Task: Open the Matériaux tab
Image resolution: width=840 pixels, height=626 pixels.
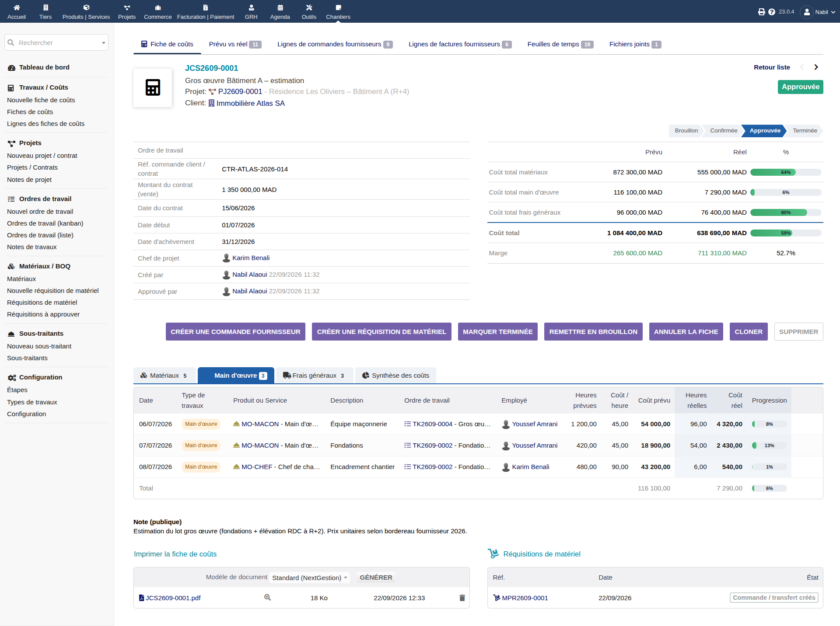Action: pos(164,376)
